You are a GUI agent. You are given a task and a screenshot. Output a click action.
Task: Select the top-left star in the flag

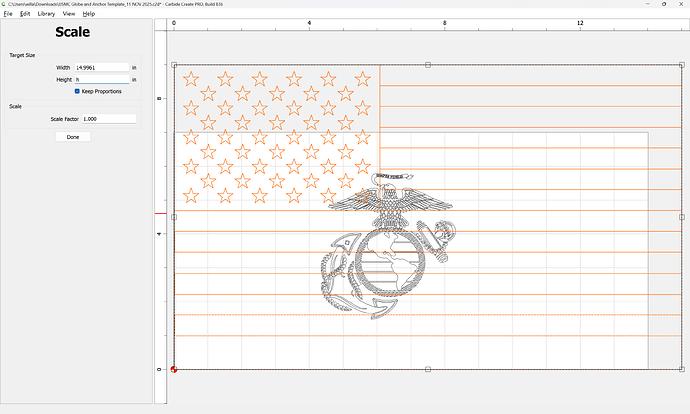pyautogui.click(x=192, y=76)
